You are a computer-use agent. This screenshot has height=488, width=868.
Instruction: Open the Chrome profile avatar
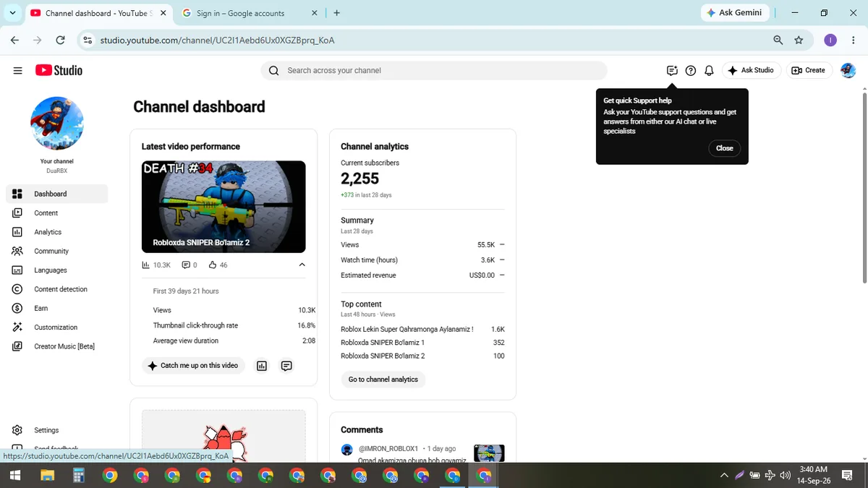point(830,40)
